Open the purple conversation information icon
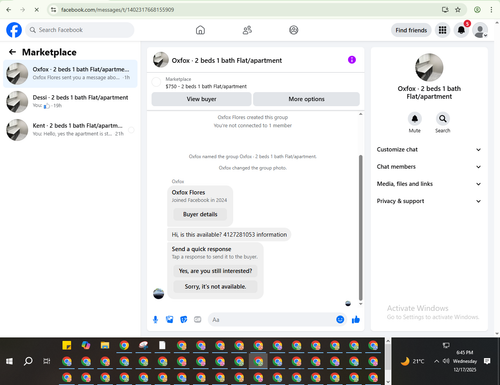The image size is (500, 385). (352, 60)
